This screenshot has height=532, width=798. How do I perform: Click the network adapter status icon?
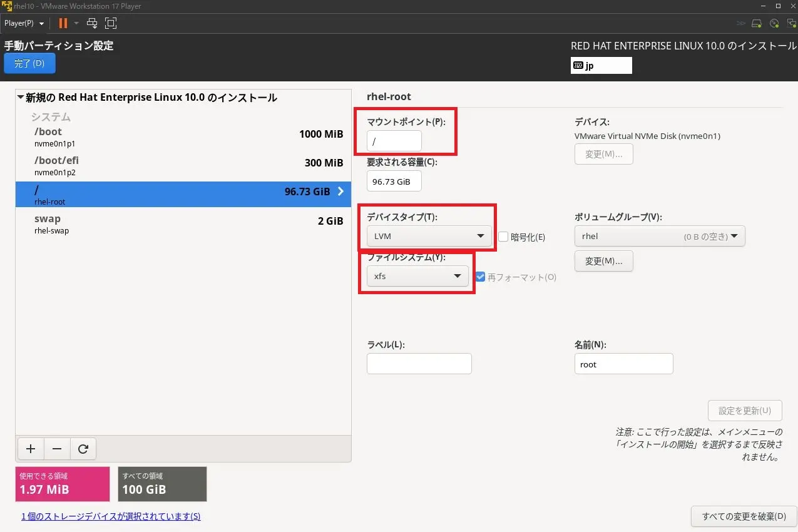click(790, 23)
